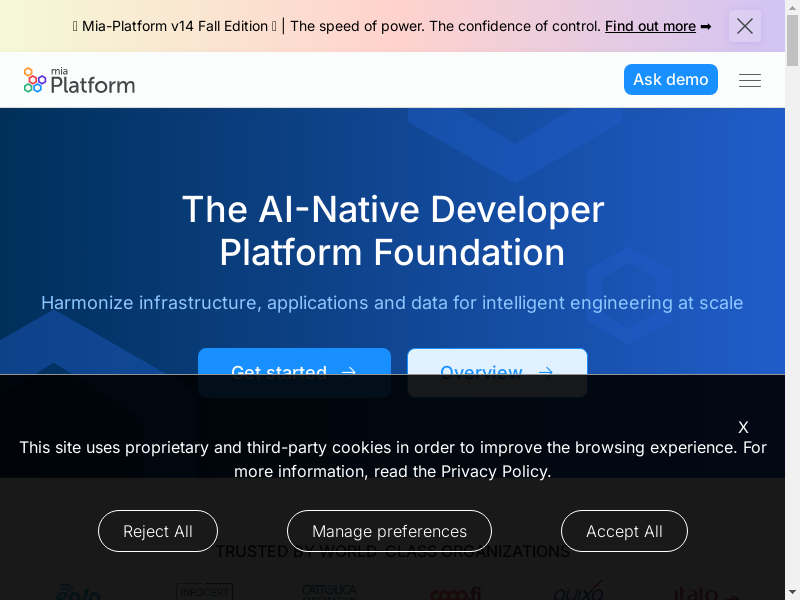
Task: Click the scrollbar up arrow
Action: click(793, 6)
